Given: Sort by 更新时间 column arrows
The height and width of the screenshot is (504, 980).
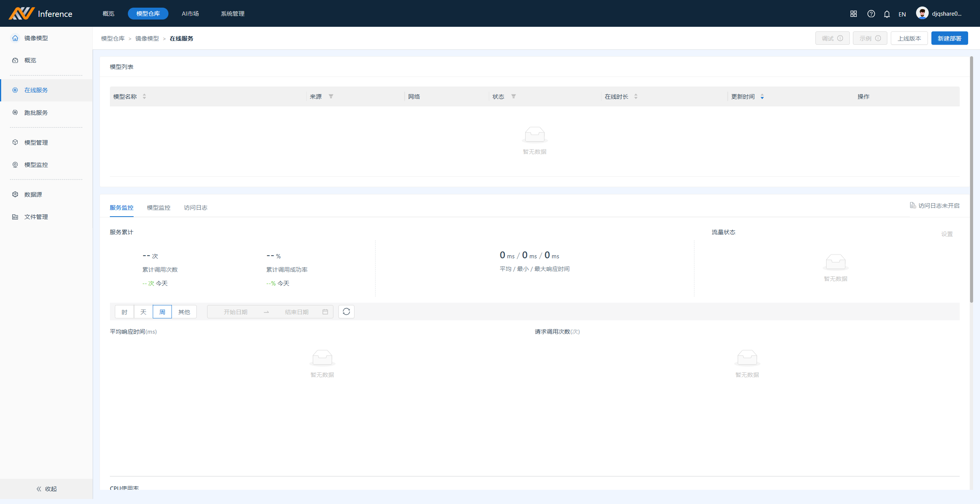Looking at the screenshot, I should coord(762,96).
